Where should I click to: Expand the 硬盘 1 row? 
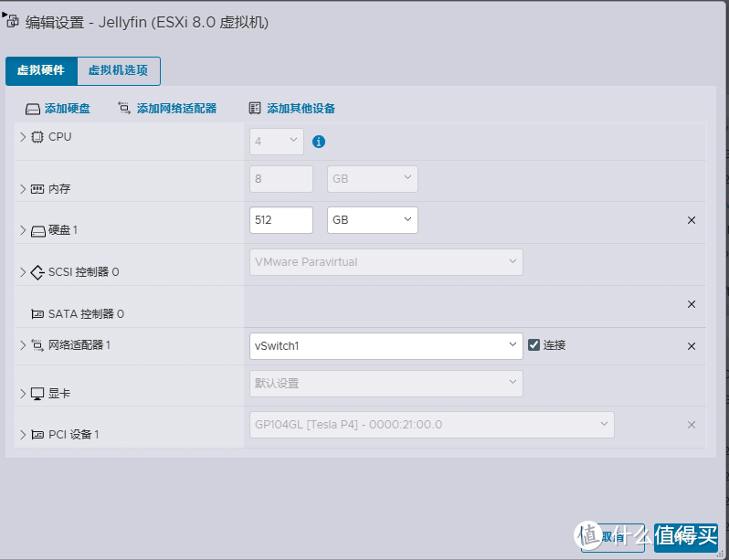[x=23, y=230]
